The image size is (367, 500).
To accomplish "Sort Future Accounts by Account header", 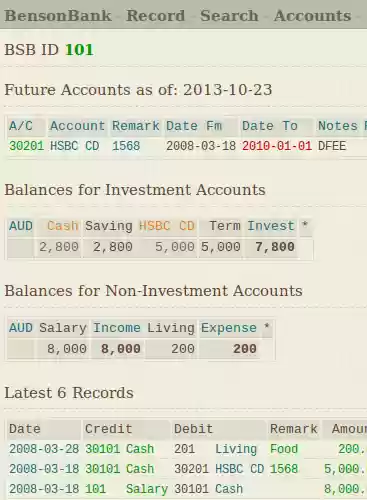I will click(x=77, y=126).
